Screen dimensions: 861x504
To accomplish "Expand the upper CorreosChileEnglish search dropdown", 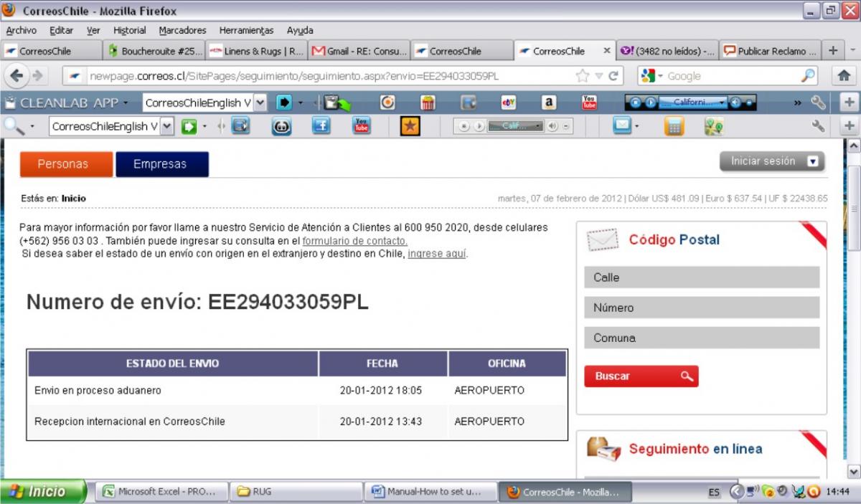I will pos(260,103).
